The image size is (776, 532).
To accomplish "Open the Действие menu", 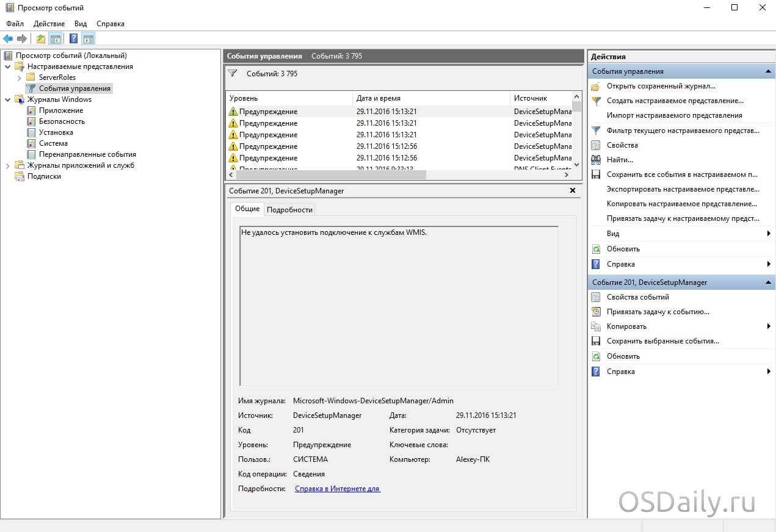I will 49,24.
